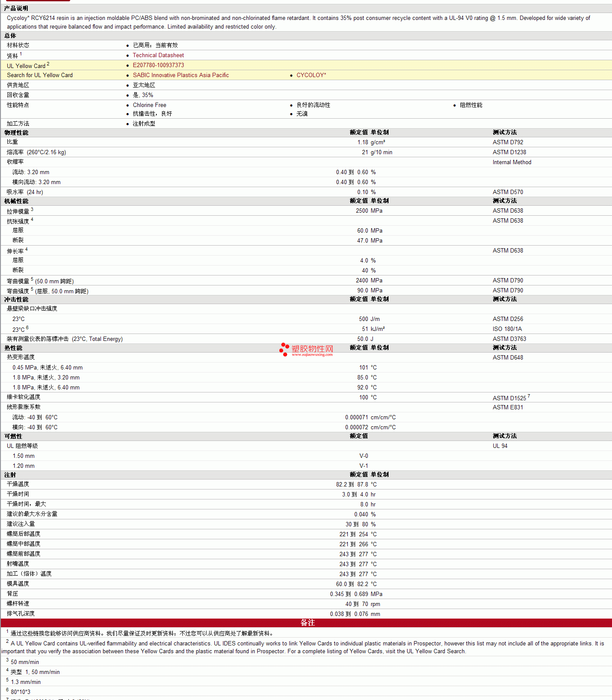Screen dimensions: 612x700
Task: Click flexural strength value 90.0 MPa
Action: pos(370,291)
